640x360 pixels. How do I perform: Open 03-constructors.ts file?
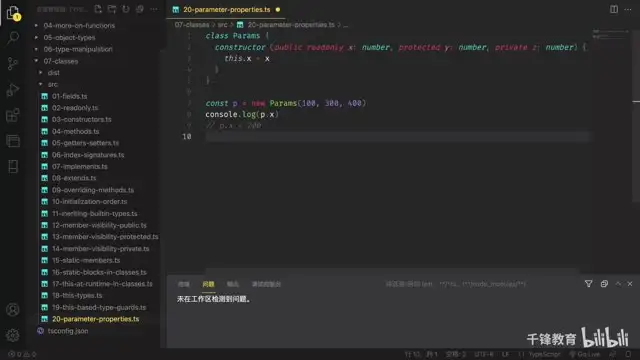pos(81,120)
